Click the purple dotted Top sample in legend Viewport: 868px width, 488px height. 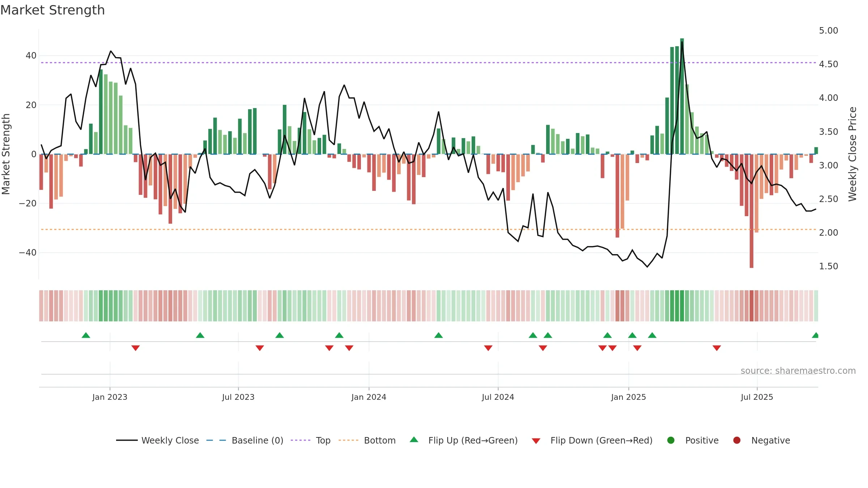(301, 440)
